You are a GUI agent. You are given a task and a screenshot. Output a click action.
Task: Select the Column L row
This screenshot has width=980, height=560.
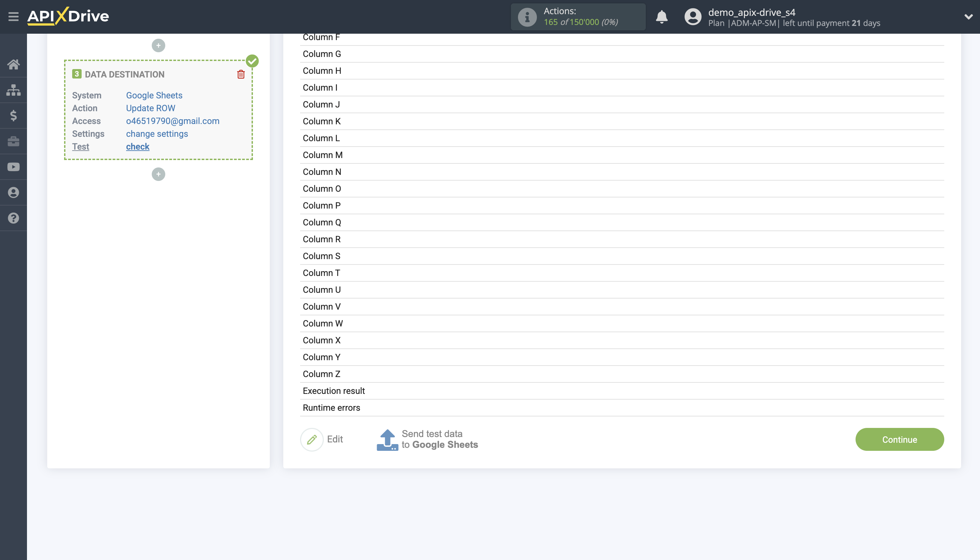pos(622,138)
